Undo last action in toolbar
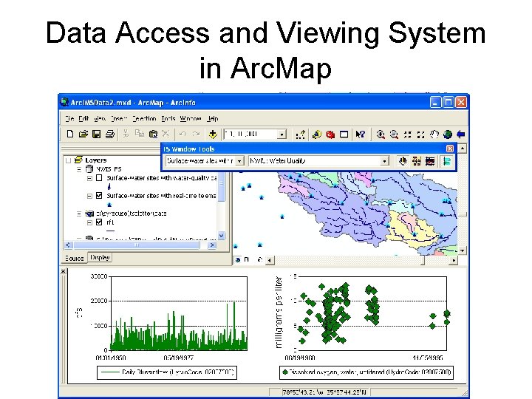 [x=183, y=134]
